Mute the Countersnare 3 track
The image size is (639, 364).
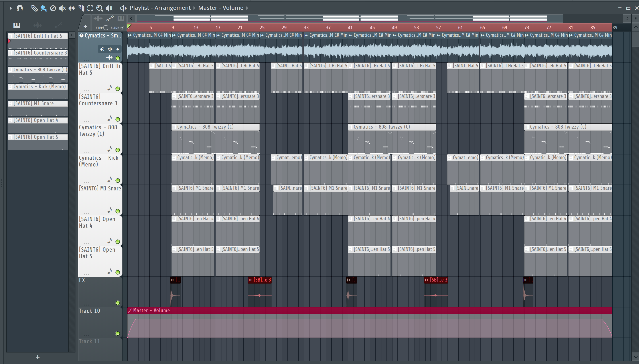tap(118, 119)
